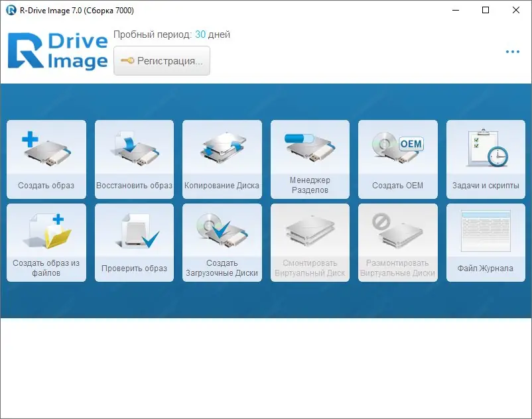Run "Проверить образ"
Screen dimensions: 532x419
(x=134, y=241)
